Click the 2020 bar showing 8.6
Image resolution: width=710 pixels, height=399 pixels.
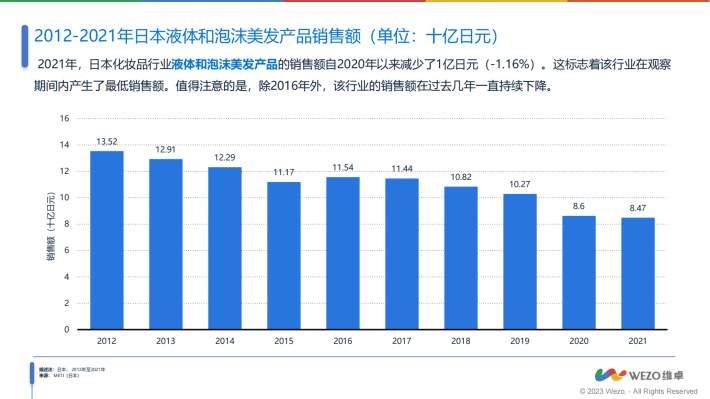(x=579, y=273)
